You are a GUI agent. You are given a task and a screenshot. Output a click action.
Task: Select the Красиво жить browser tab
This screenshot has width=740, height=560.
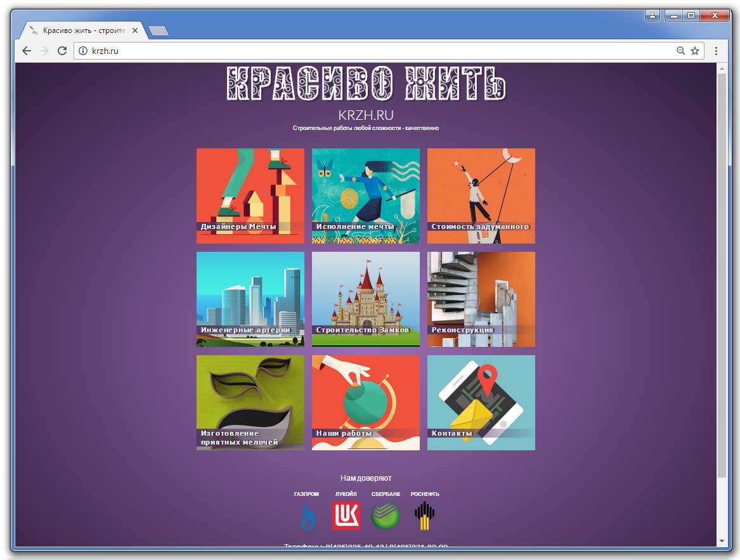coord(84,30)
